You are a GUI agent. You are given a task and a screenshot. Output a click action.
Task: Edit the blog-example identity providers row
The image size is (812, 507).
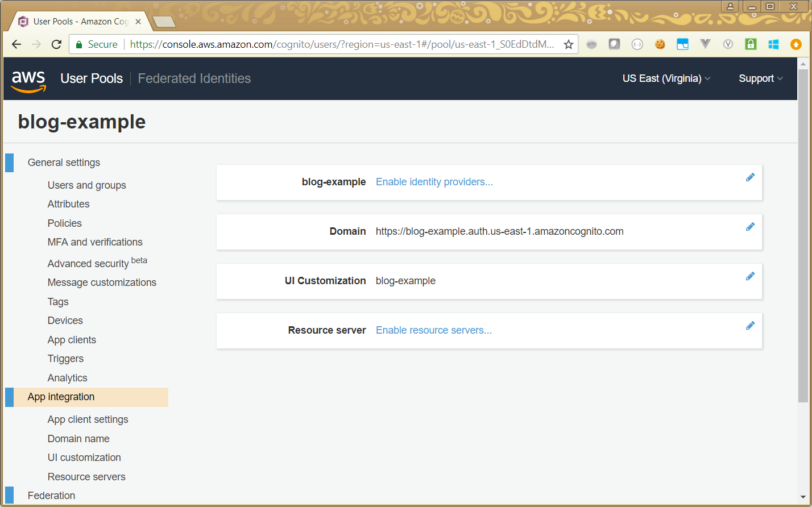tap(750, 177)
